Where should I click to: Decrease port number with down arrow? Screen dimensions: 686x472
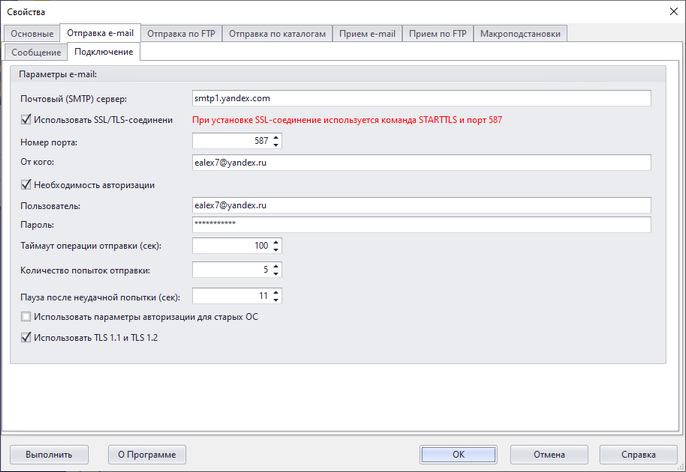tap(276, 145)
